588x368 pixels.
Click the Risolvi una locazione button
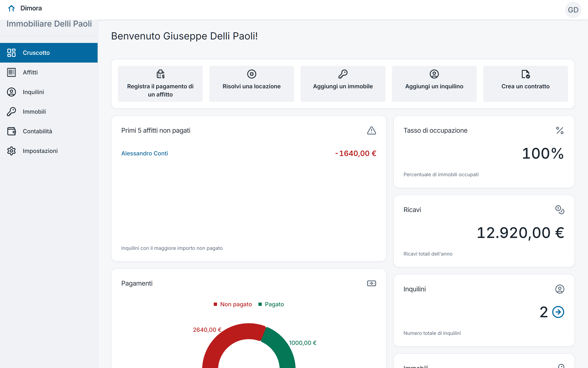252,84
